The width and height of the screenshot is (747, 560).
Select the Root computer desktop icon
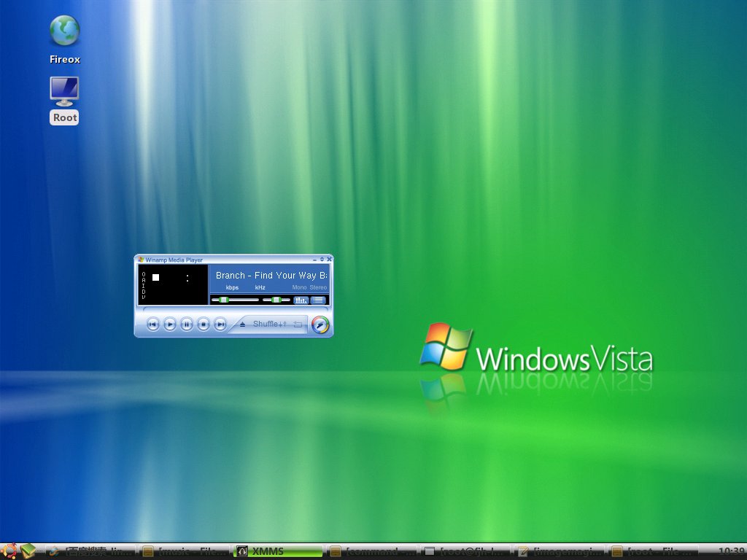coord(64,101)
